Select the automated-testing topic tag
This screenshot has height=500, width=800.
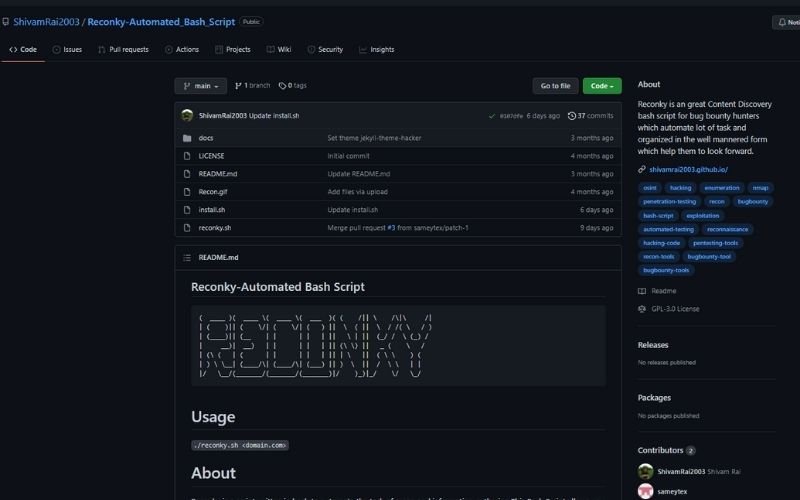(x=668, y=229)
